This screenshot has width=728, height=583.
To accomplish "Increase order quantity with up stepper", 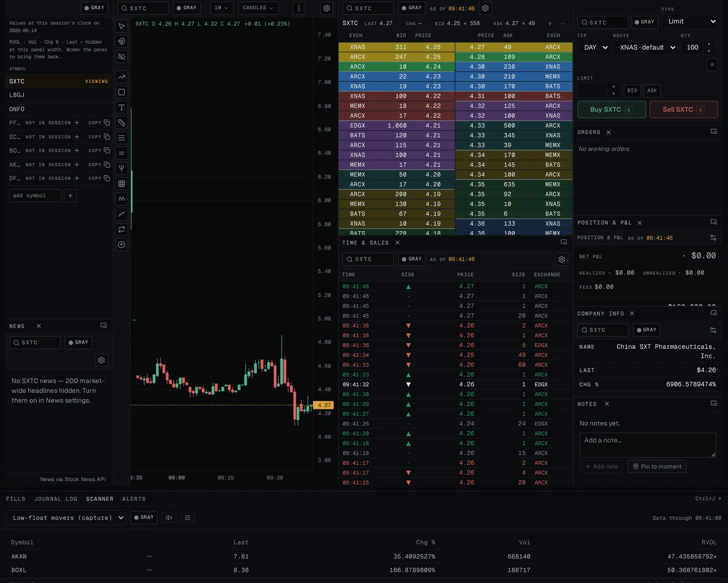I will [709, 44].
